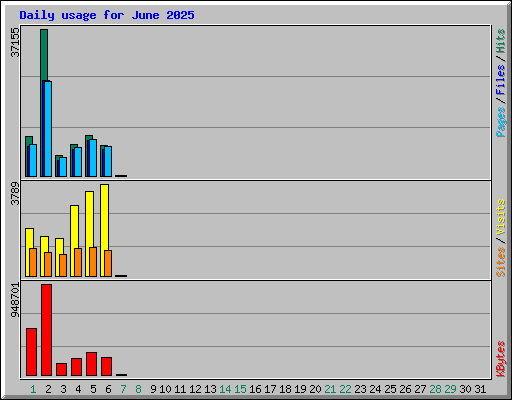512x400 pixels.
Task: Select the 'Files' legend label
Action: [501, 80]
